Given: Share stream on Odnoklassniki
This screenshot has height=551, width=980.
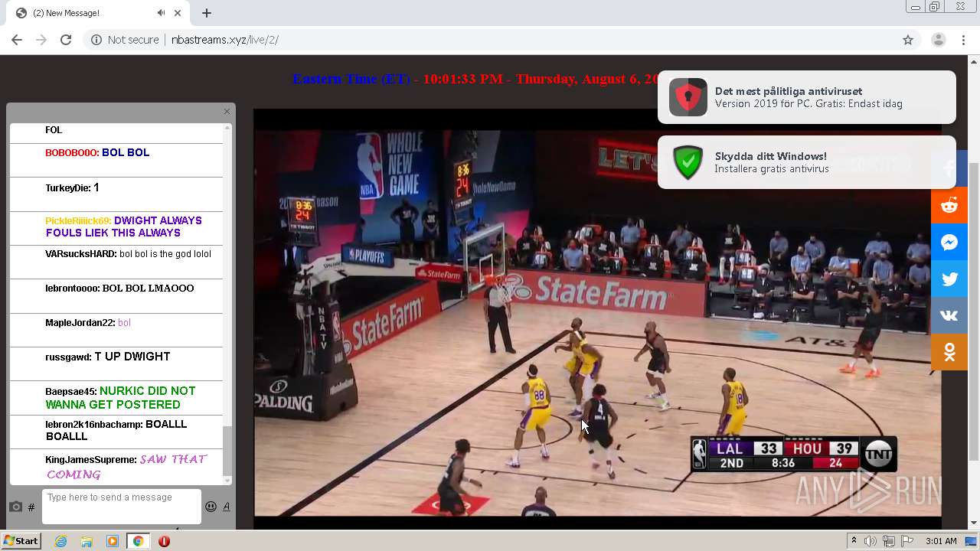Looking at the screenshot, I should 949,352.
